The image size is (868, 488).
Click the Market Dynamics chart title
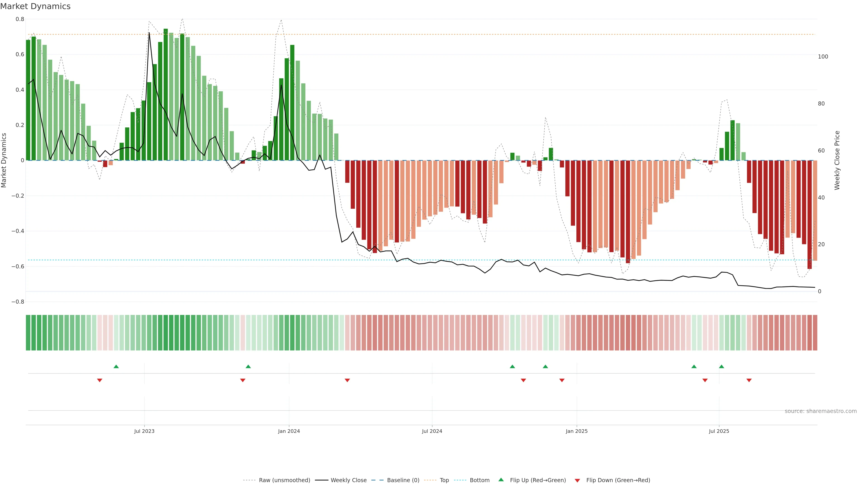(x=35, y=6)
